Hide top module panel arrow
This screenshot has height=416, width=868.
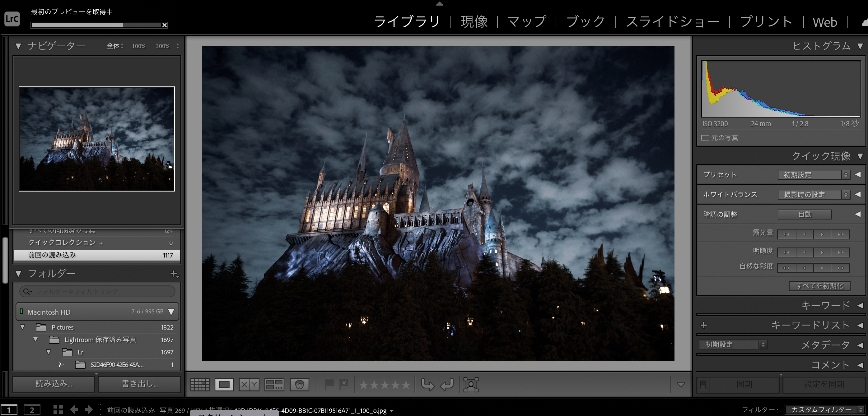[439, 4]
